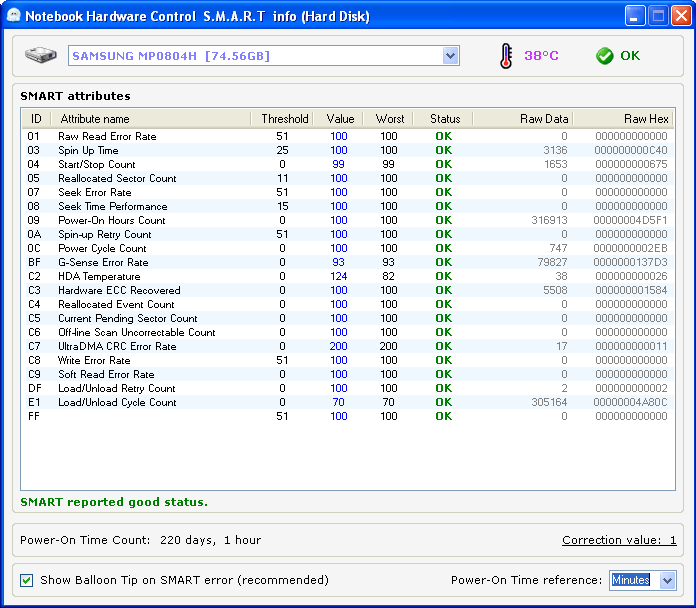Click the Power-On Time Count text
The width and height of the screenshot is (696, 608).
141,540
